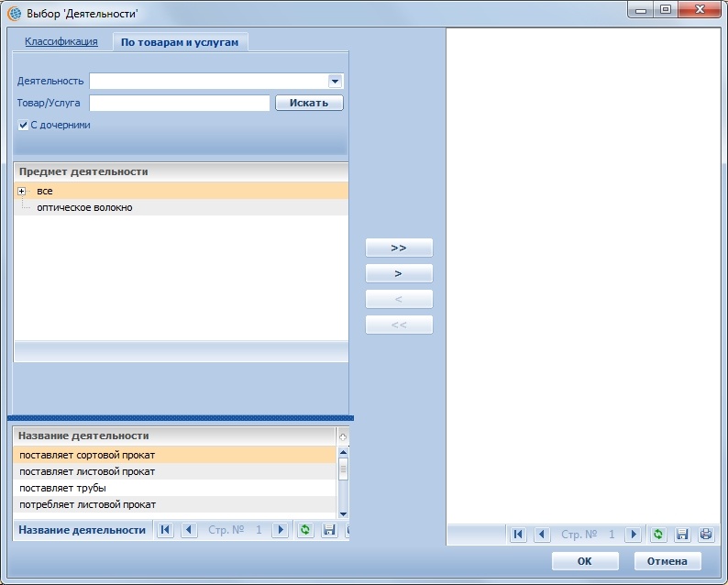Viewport: 728px width, 585px height.
Task: Move all items right with >> button
Action: (399, 248)
